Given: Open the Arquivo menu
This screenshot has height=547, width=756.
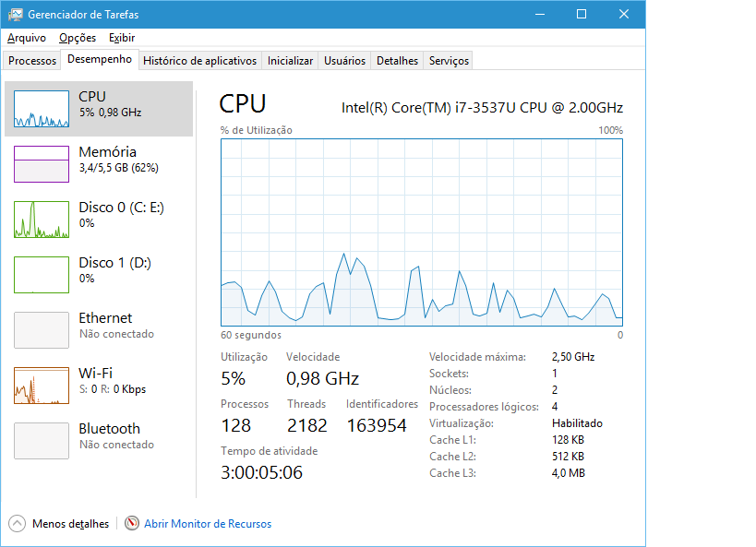Looking at the screenshot, I should pyautogui.click(x=27, y=38).
